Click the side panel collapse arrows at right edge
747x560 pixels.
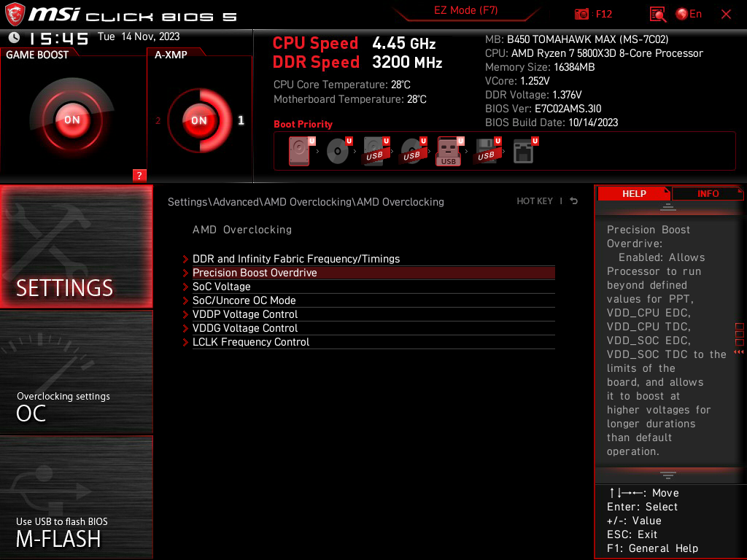(739, 352)
